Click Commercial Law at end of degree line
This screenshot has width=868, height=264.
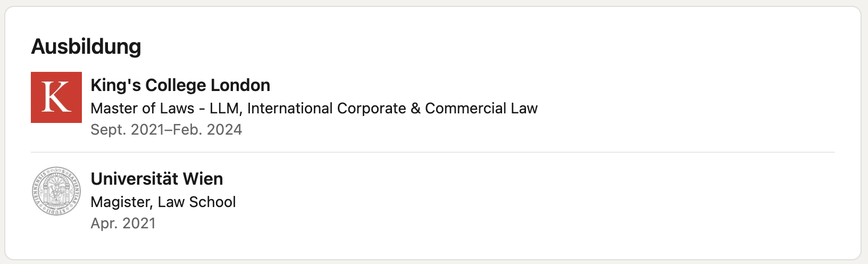pyautogui.click(x=481, y=108)
